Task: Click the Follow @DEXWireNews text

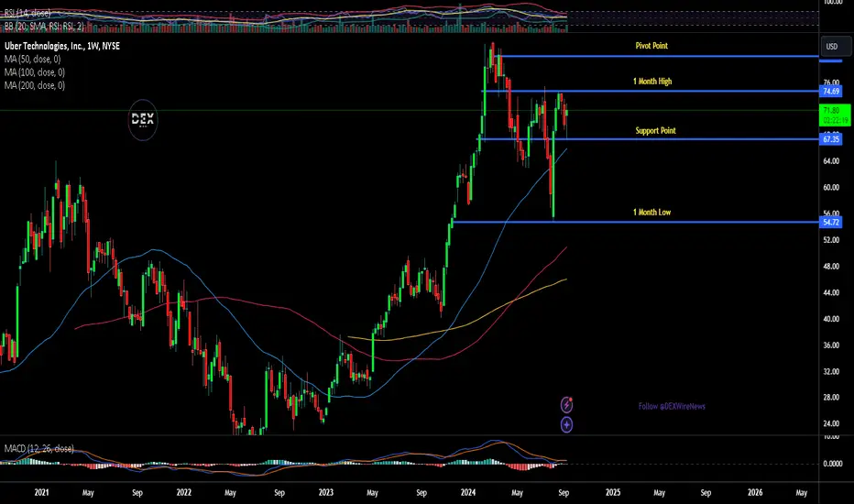Action: point(672,406)
